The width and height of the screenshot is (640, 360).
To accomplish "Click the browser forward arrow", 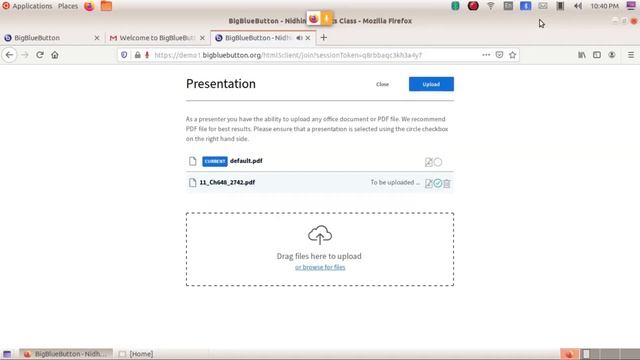I will pos(25,55).
